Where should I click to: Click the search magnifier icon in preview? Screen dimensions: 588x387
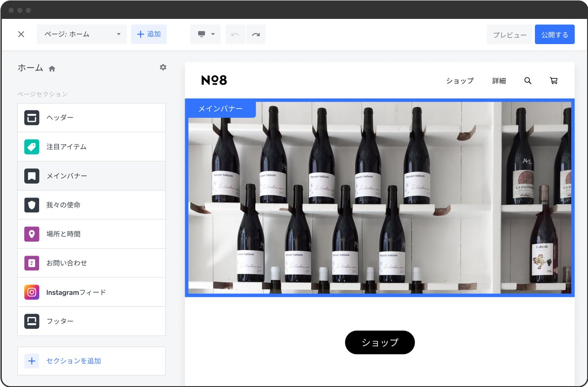click(x=528, y=81)
